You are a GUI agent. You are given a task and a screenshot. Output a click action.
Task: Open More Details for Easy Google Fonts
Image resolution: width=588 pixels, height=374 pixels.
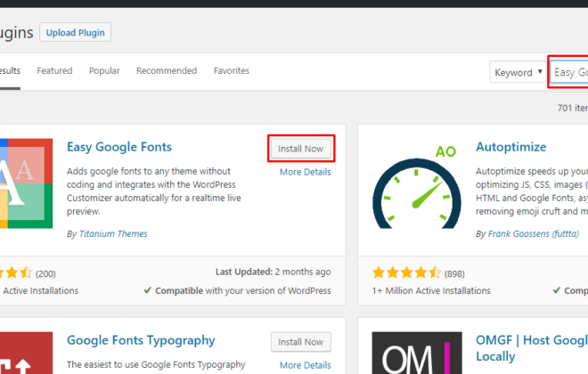tap(306, 172)
